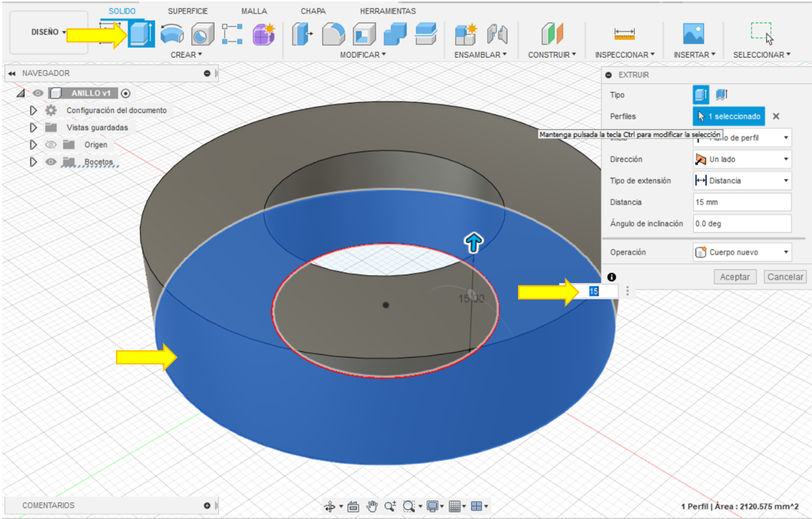This screenshot has height=519, width=812.
Task: Click the 1 seleccionado profiles button
Action: [x=729, y=117]
